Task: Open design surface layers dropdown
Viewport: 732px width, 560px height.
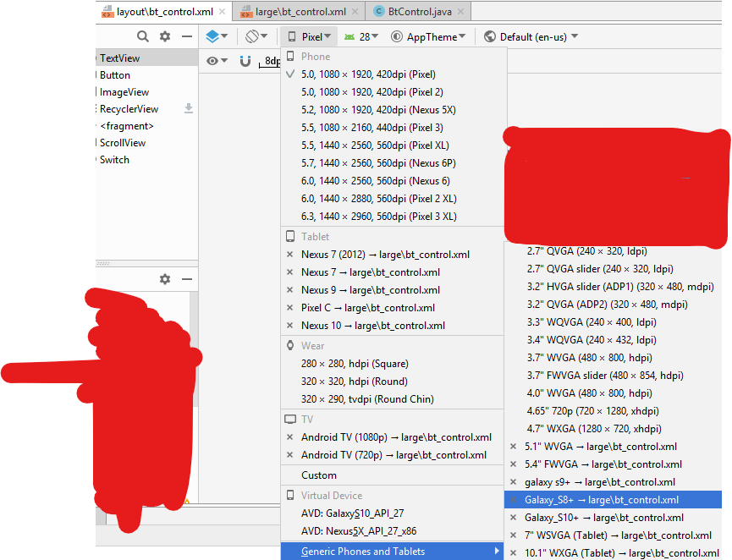Action: pyautogui.click(x=216, y=36)
